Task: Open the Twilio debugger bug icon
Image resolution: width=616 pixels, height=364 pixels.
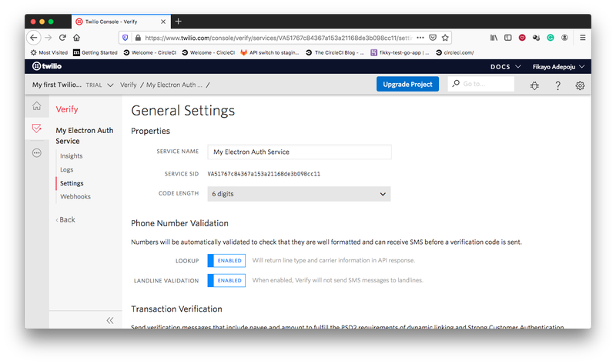Action: pyautogui.click(x=534, y=85)
